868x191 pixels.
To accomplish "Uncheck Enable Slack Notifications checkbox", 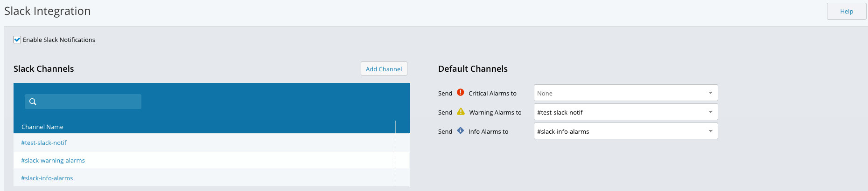I will 17,40.
